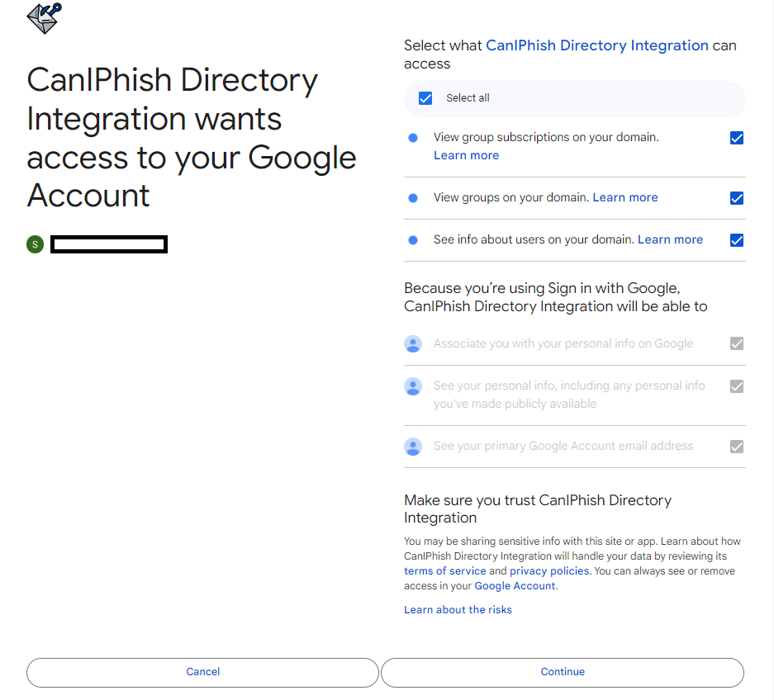Image resolution: width=774 pixels, height=700 pixels.
Task: Open the privacy policies link
Action: coord(549,571)
